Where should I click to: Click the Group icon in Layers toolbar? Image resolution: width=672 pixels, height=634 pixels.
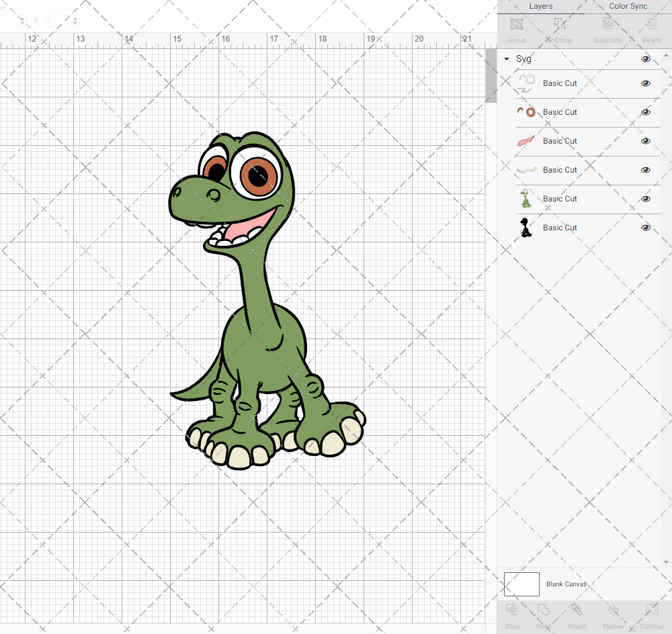516,24
